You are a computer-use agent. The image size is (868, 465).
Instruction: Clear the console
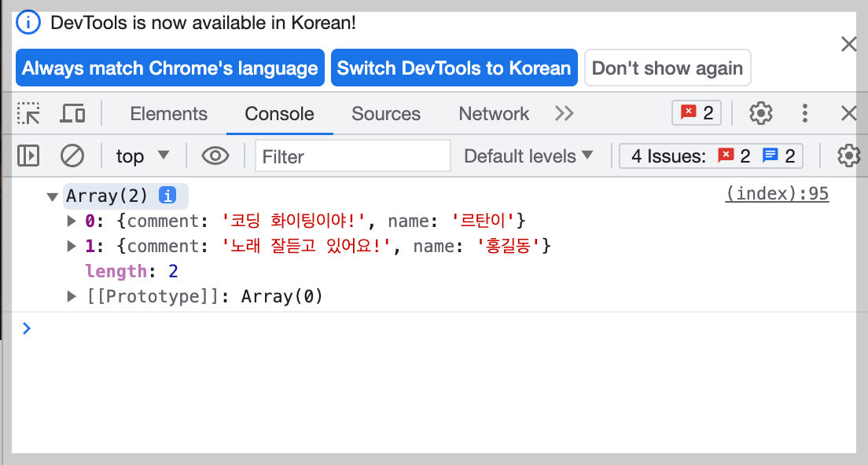tap(72, 156)
